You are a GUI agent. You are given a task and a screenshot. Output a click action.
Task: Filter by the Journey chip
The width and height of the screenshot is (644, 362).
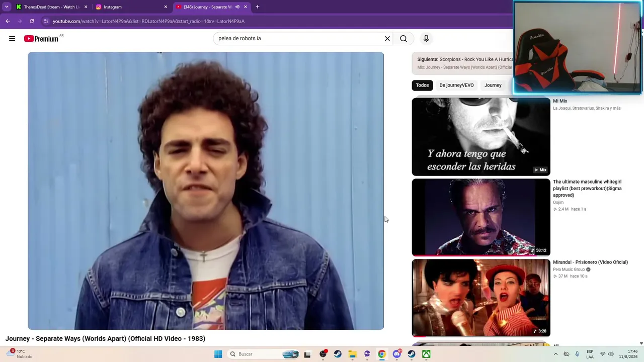[x=493, y=85]
